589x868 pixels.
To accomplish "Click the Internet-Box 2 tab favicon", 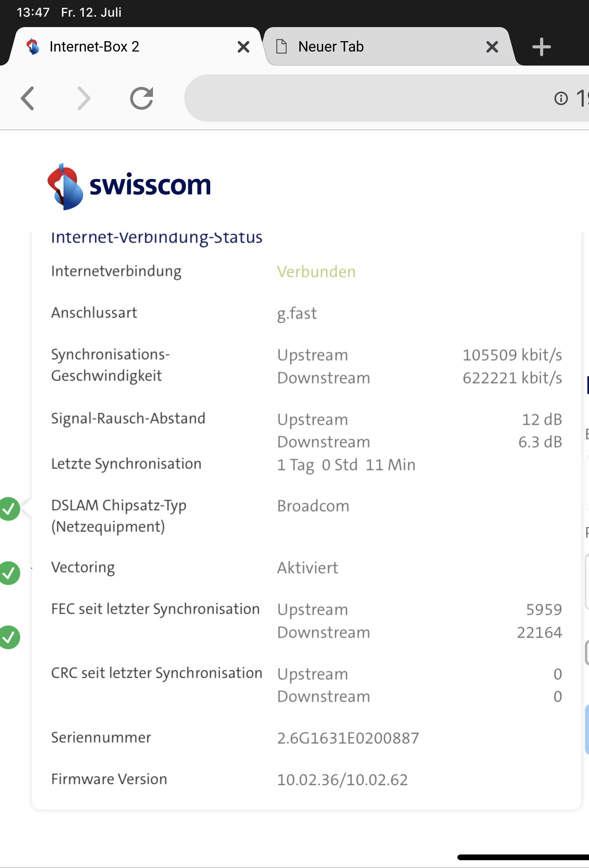I will tap(33, 47).
